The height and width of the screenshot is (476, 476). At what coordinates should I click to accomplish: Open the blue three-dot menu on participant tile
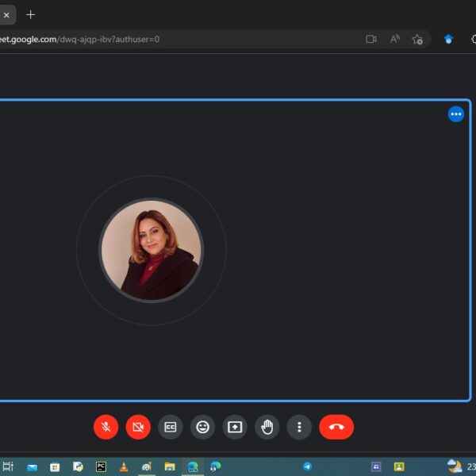[x=455, y=114]
